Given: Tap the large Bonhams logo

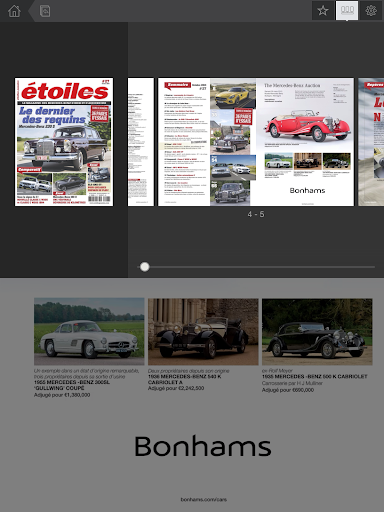Looking at the screenshot, I should [203, 446].
